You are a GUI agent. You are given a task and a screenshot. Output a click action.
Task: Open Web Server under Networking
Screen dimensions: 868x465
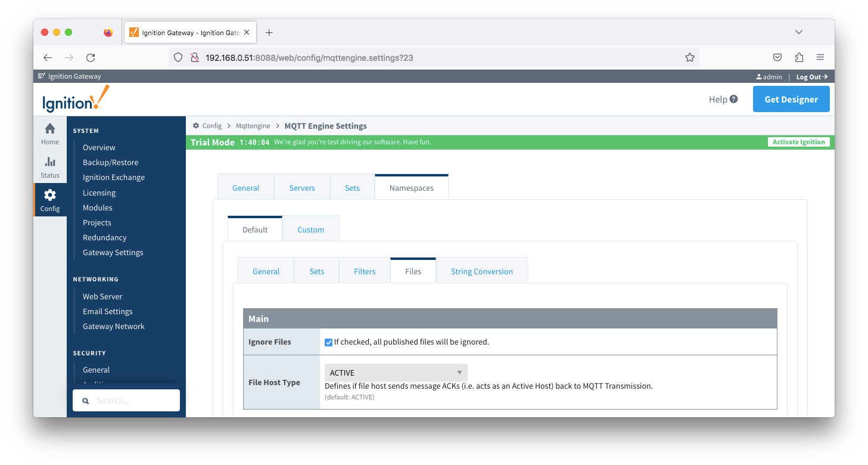[102, 296]
